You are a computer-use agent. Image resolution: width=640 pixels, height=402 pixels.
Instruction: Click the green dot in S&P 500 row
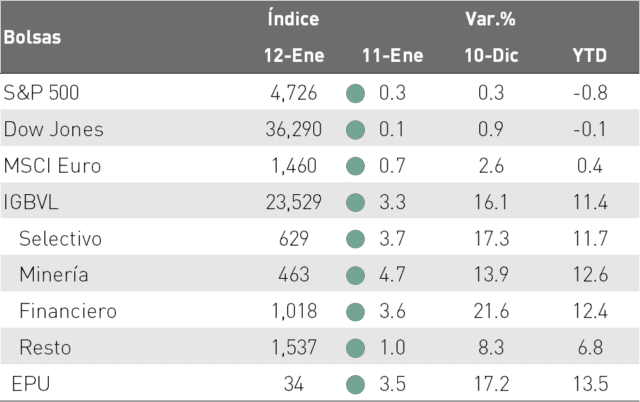[355, 93]
